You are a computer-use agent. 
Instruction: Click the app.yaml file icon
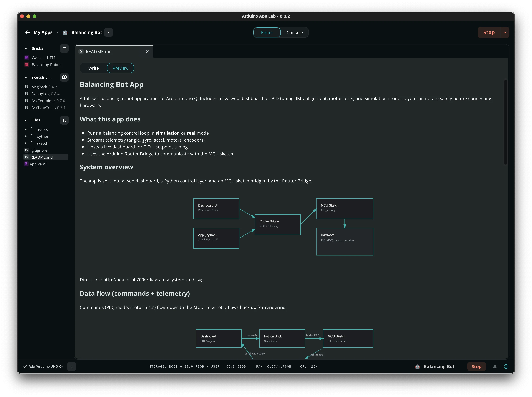(x=26, y=164)
